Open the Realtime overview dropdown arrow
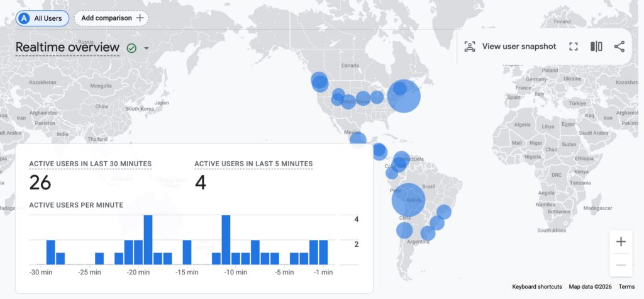 (146, 48)
